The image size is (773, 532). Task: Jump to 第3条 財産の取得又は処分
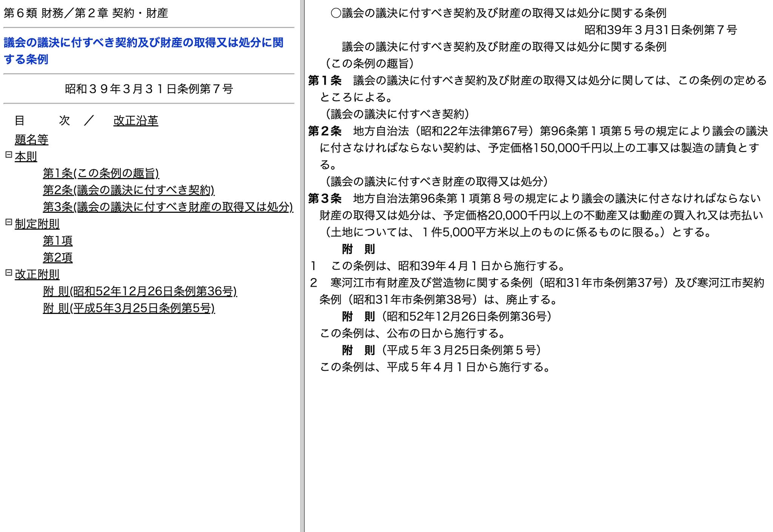coord(168,207)
